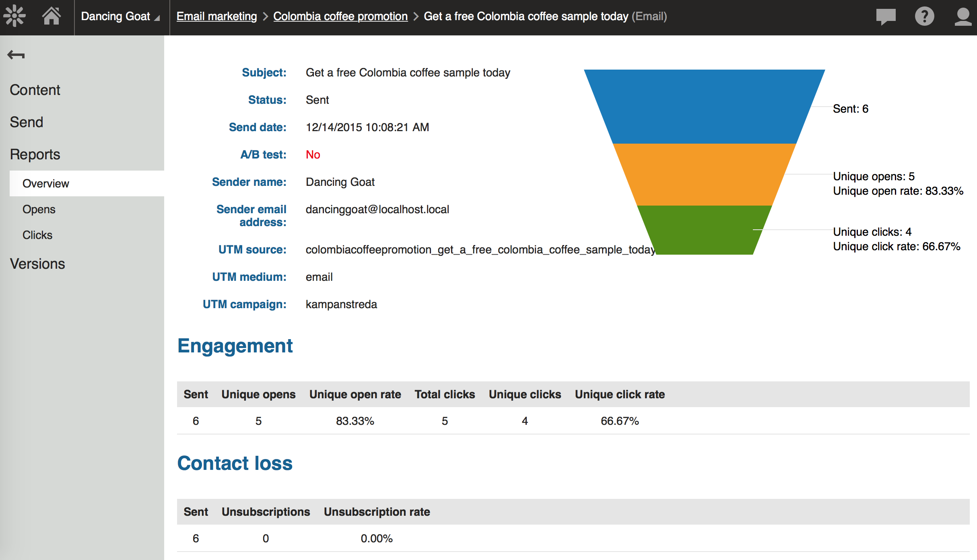Click the green Unique clicks funnel segment
This screenshot has height=560, width=977.
click(704, 230)
